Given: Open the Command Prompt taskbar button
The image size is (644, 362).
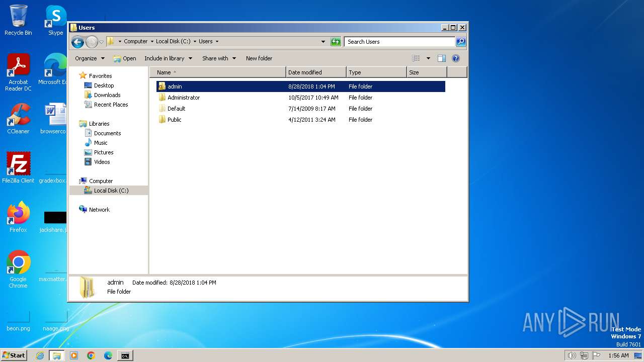Looking at the screenshot, I should click(x=125, y=355).
